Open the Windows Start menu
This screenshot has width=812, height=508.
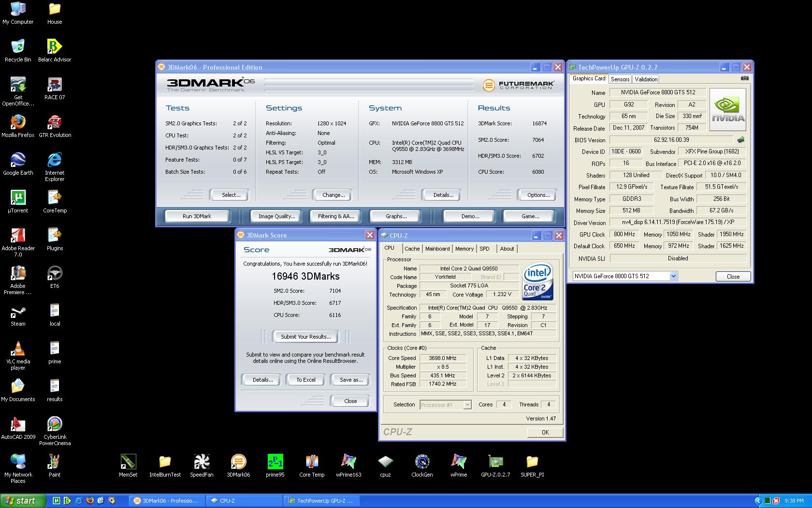coord(23,501)
